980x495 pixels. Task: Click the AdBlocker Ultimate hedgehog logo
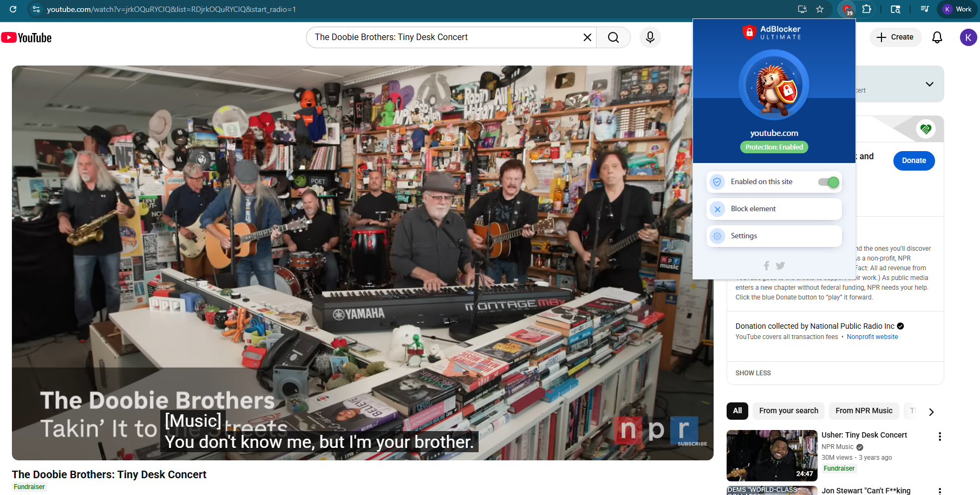pyautogui.click(x=774, y=84)
